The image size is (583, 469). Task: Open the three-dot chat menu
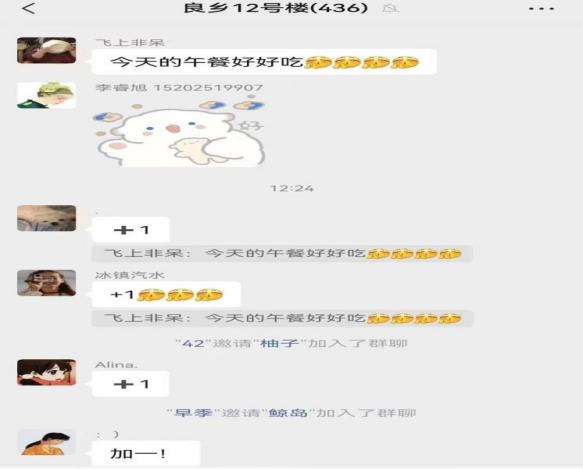point(541,8)
